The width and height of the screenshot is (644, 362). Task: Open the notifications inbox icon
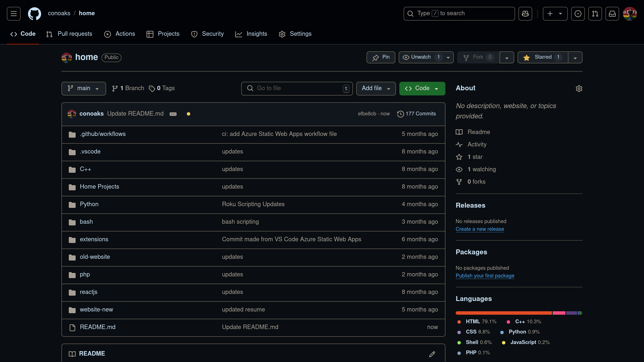(x=612, y=13)
